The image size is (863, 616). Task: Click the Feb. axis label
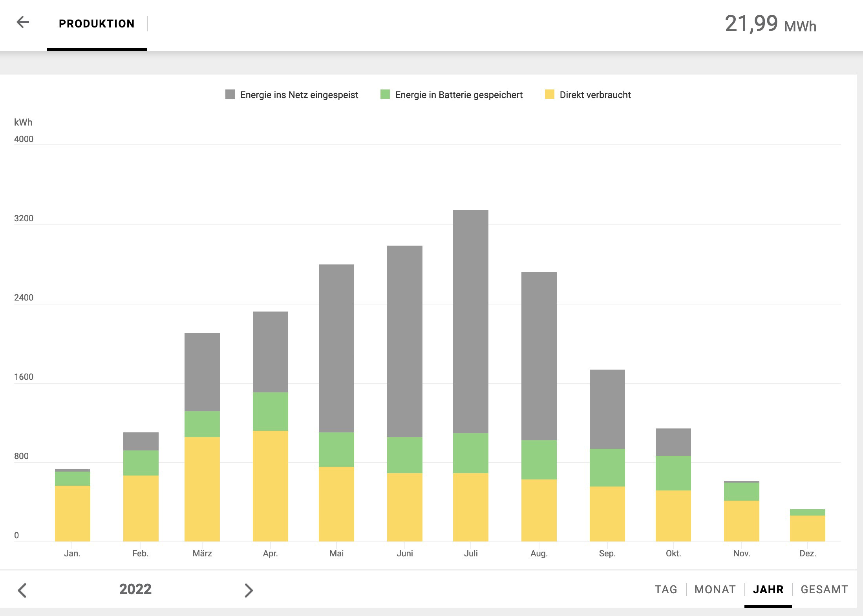click(140, 554)
